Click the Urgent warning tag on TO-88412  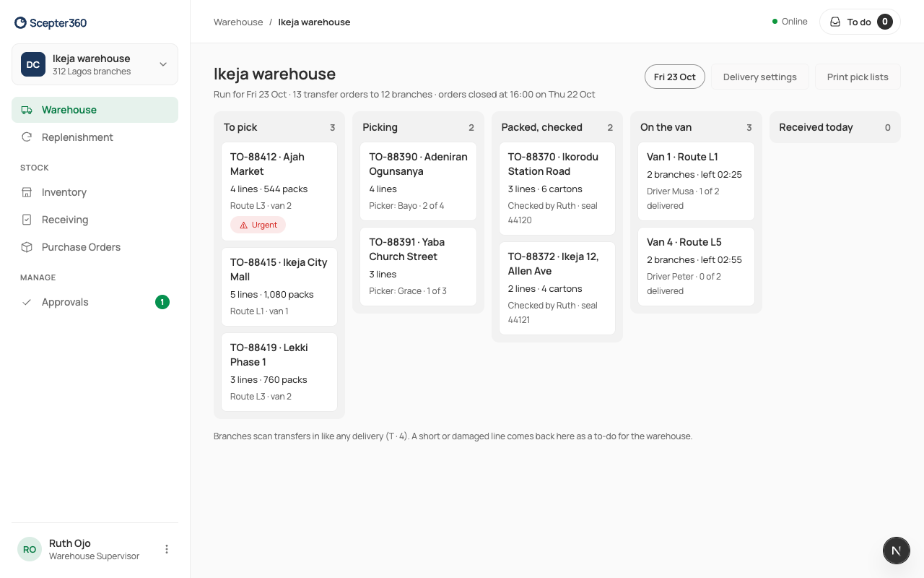(x=258, y=225)
